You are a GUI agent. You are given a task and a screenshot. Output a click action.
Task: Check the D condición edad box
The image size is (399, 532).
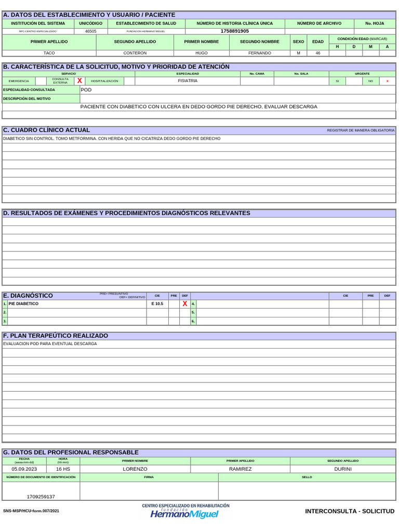(x=354, y=54)
